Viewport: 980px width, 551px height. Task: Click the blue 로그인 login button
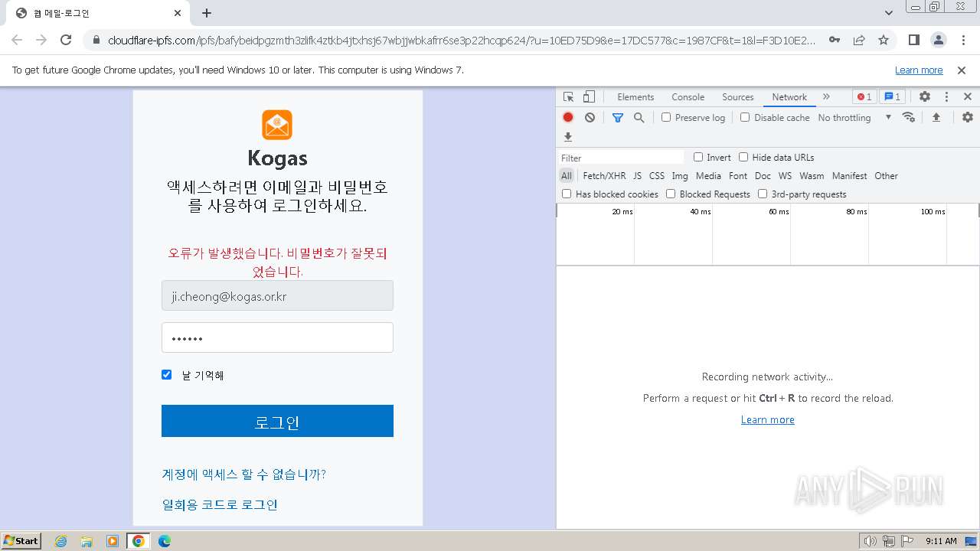pyautogui.click(x=277, y=421)
